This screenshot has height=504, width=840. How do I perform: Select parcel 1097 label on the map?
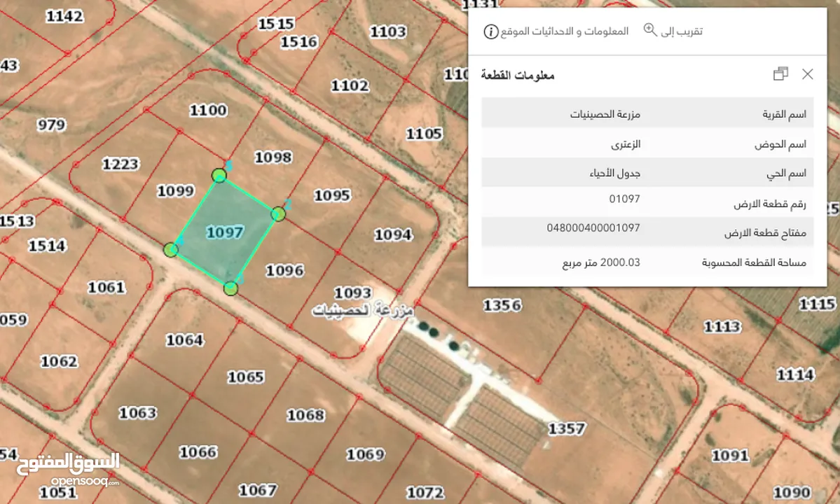(x=225, y=232)
